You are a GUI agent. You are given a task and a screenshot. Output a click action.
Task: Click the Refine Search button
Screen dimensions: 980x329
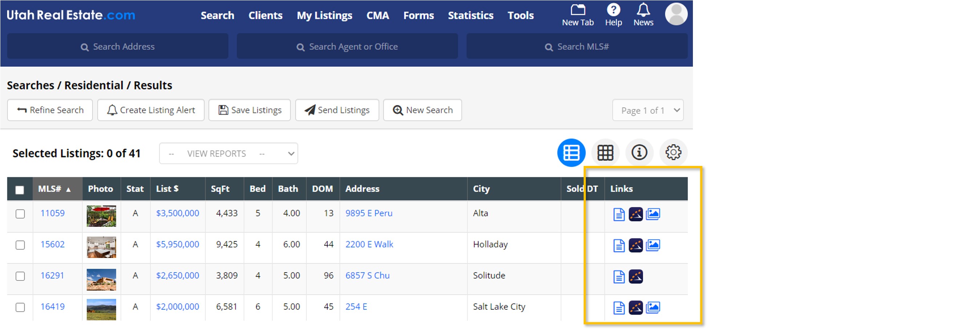coord(50,110)
